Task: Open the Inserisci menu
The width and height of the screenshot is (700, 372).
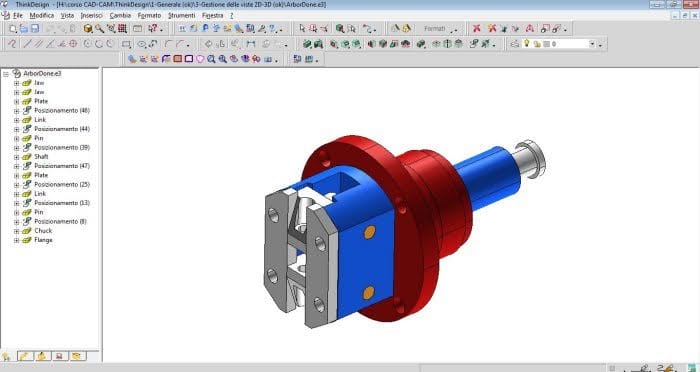Action: tap(92, 15)
